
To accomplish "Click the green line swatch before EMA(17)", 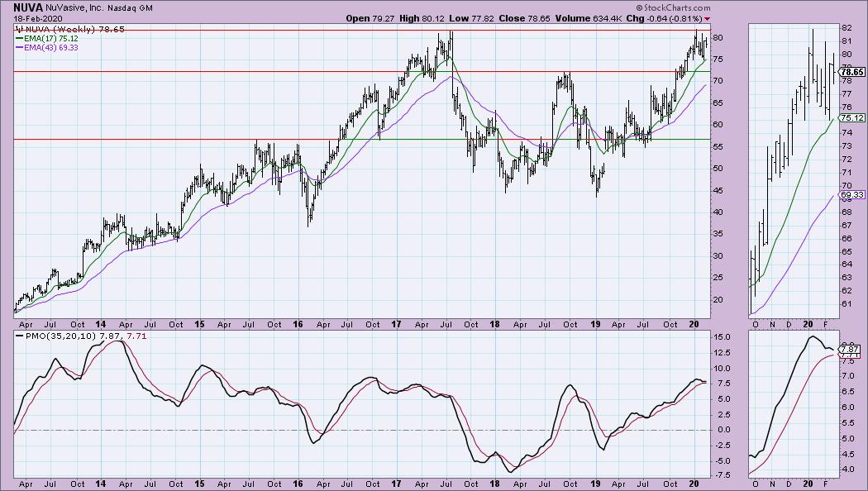I will click(19, 39).
